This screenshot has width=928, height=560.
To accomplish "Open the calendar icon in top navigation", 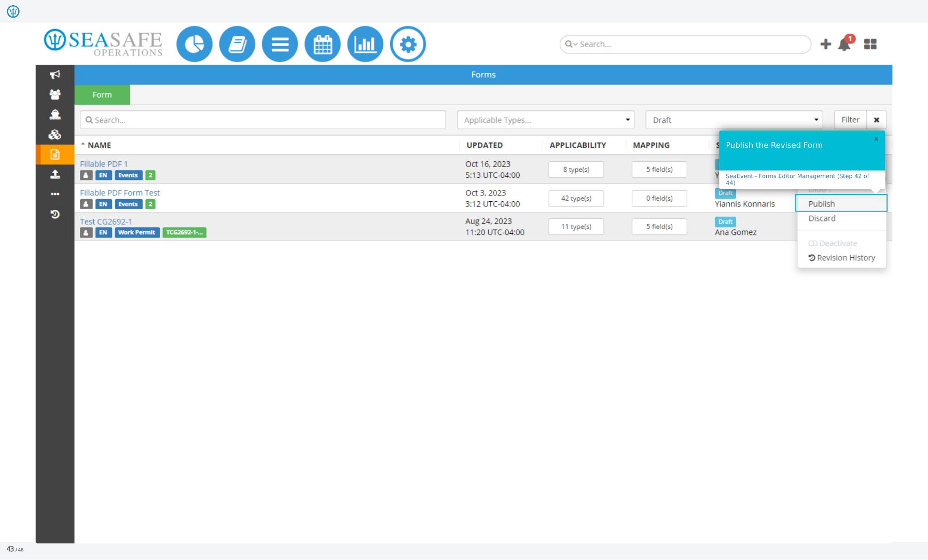I will point(323,44).
